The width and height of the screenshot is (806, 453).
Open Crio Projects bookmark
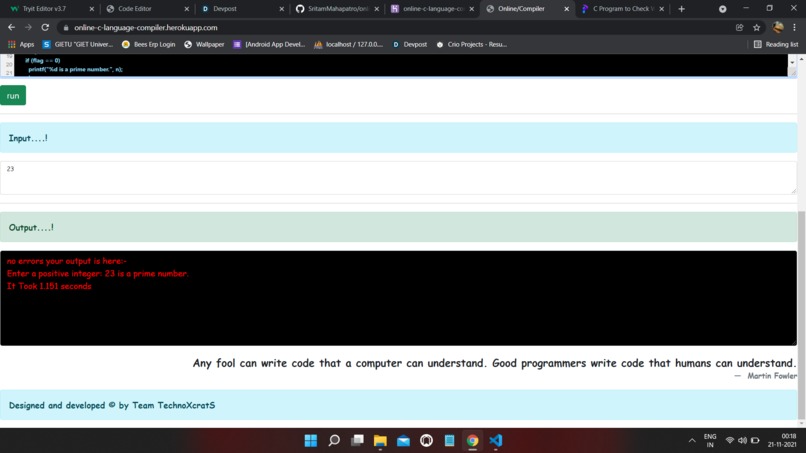(471, 45)
